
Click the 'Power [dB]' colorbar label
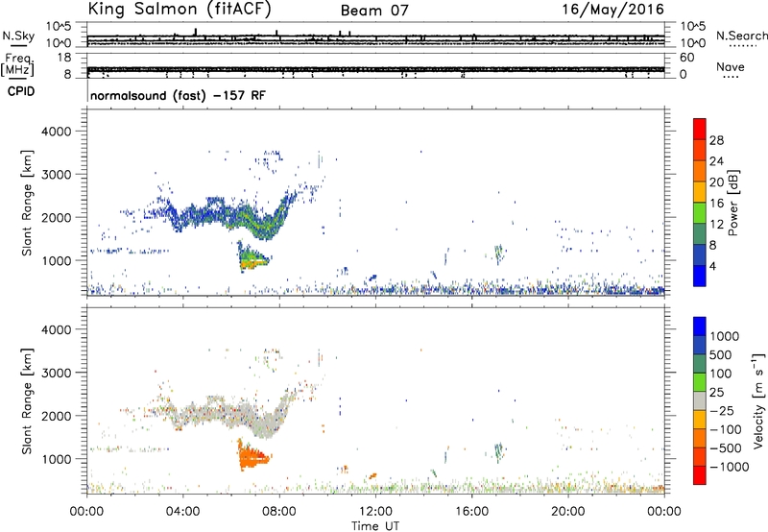coord(732,203)
